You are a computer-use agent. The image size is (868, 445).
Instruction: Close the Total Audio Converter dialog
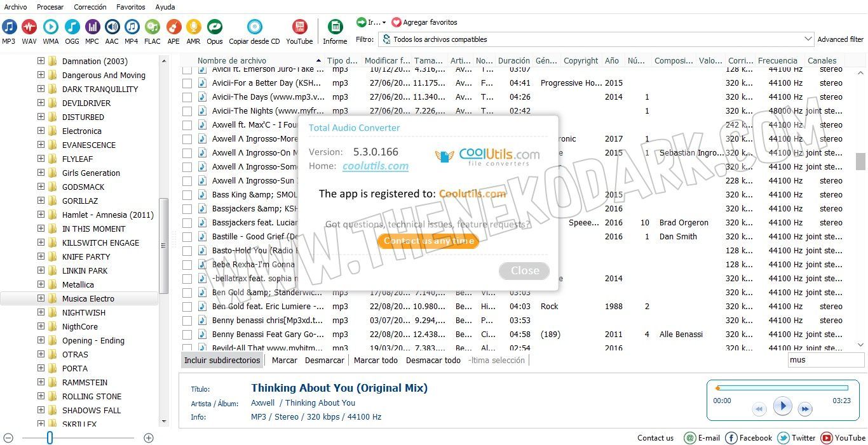click(x=524, y=270)
